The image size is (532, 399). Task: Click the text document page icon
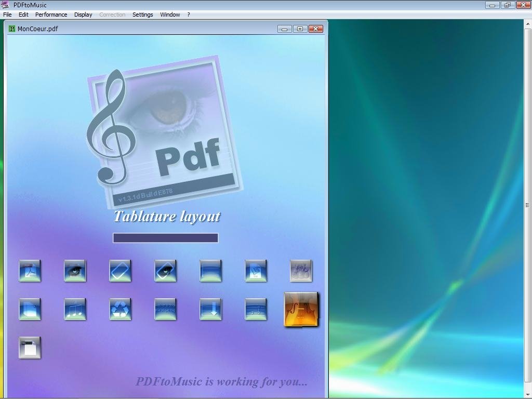256,271
